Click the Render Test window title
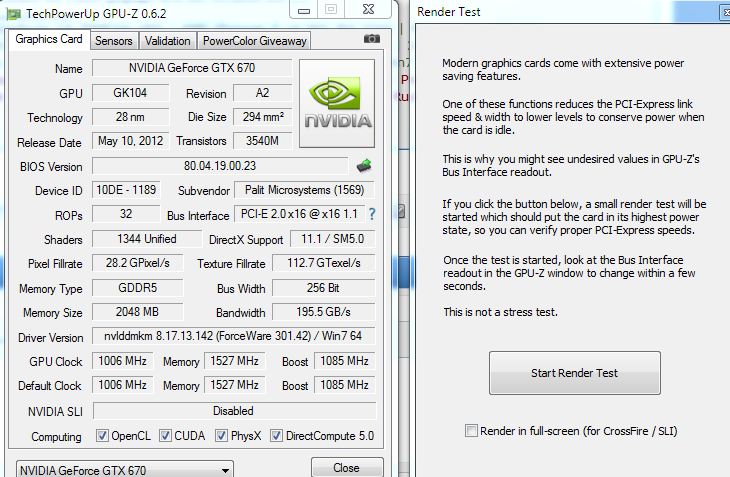The width and height of the screenshot is (730, 477). [x=449, y=12]
